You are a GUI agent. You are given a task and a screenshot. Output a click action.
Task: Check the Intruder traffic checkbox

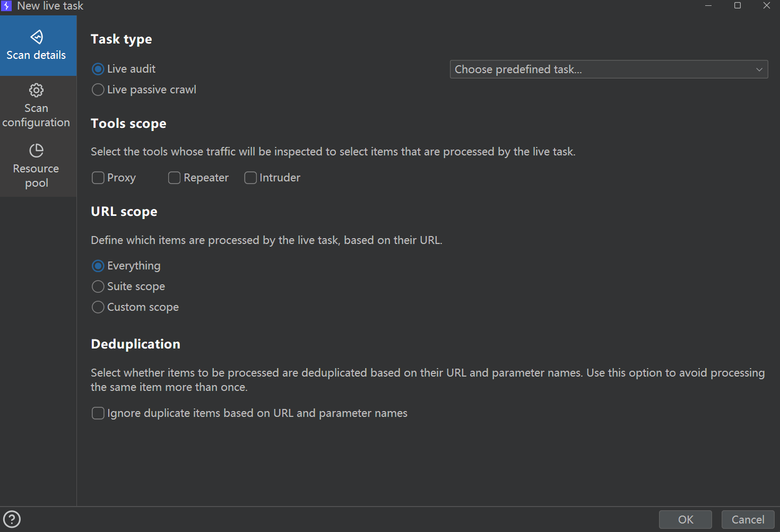pyautogui.click(x=250, y=178)
